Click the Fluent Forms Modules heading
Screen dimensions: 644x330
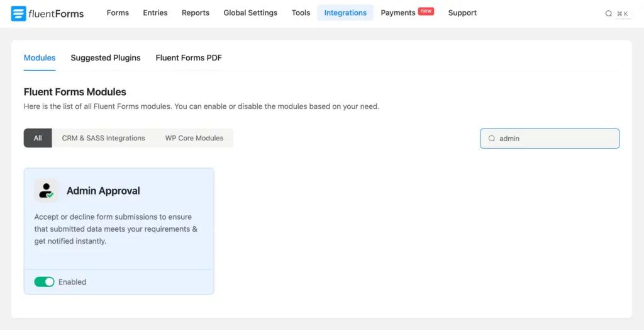coord(75,92)
